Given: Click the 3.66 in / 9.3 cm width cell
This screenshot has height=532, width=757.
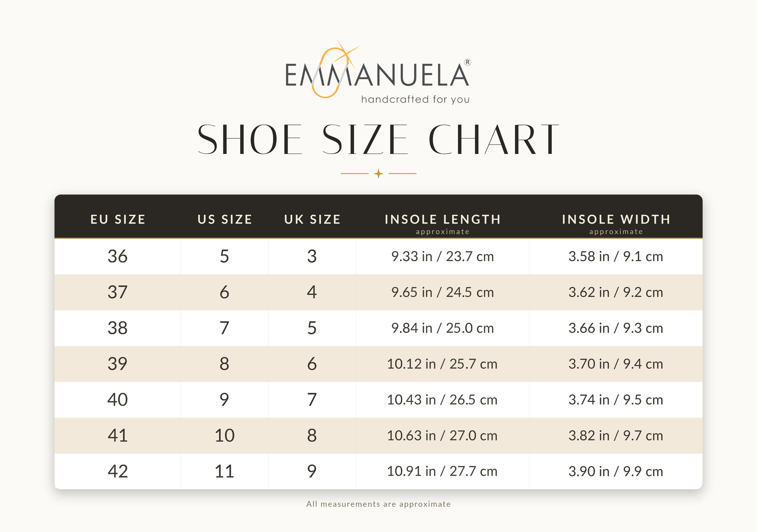Looking at the screenshot, I should click(x=616, y=328).
